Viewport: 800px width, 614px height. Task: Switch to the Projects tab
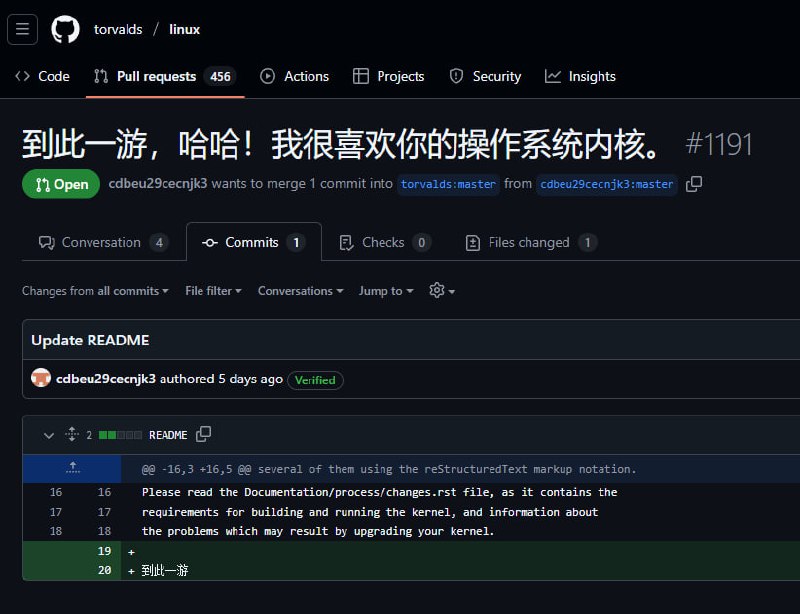pyautogui.click(x=389, y=76)
